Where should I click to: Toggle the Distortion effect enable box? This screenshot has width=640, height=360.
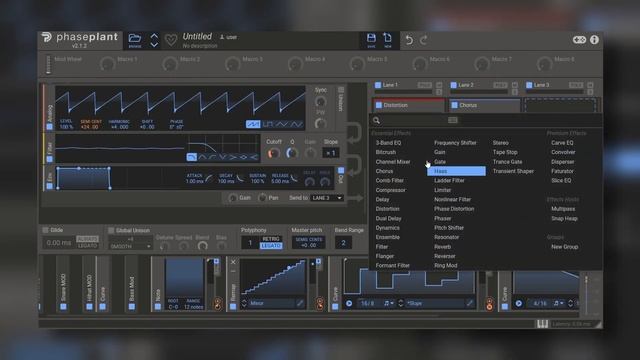(x=379, y=105)
